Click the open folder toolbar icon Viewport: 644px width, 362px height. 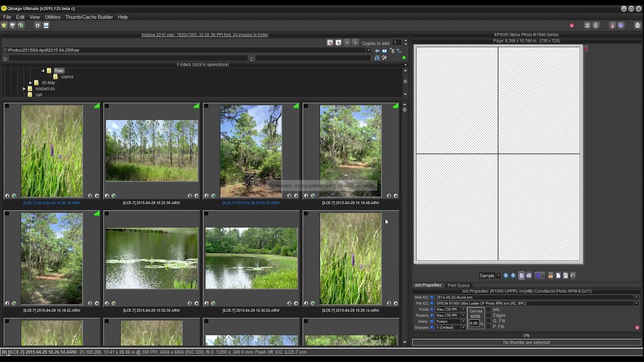tap(4, 25)
